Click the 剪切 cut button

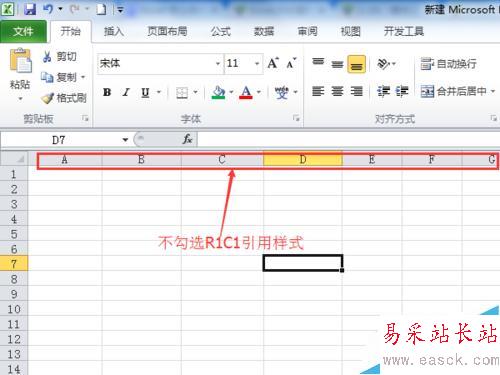(60, 57)
